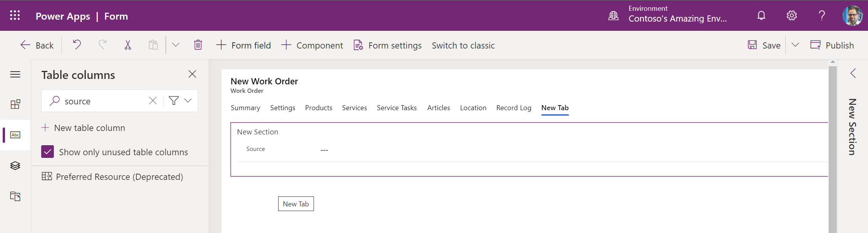Screen dimensions: 868x233
Task: Clear the source search text
Action: [153, 101]
